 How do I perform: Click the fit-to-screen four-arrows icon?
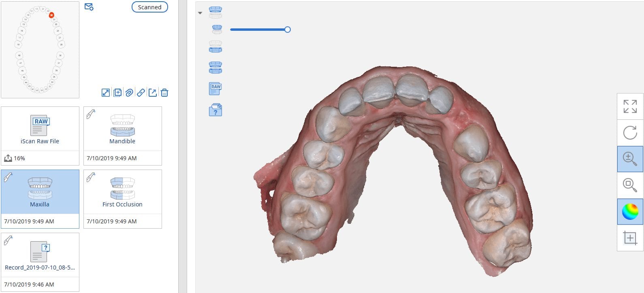(x=630, y=106)
